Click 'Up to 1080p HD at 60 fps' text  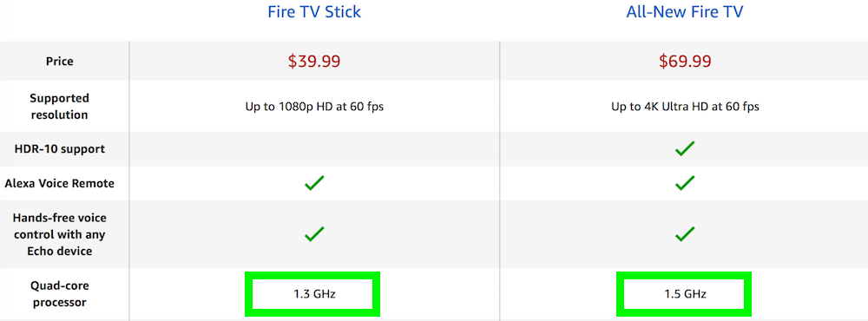pos(314,107)
